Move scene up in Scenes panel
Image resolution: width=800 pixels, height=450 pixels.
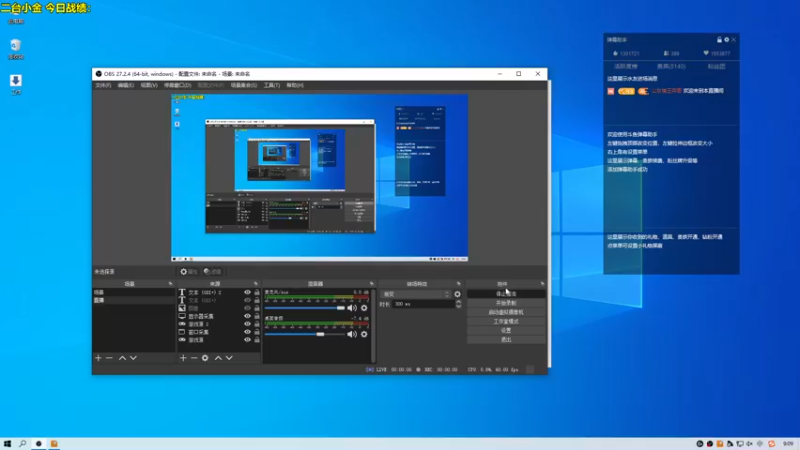point(122,358)
